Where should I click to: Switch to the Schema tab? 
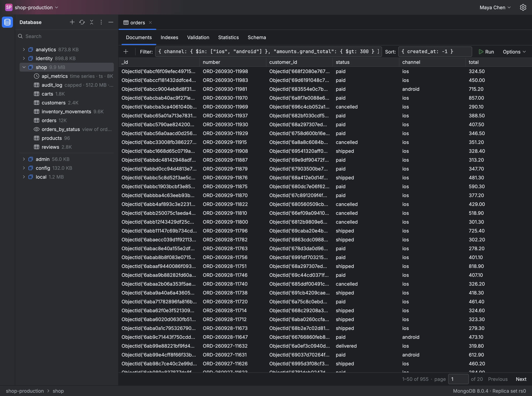[x=257, y=37]
